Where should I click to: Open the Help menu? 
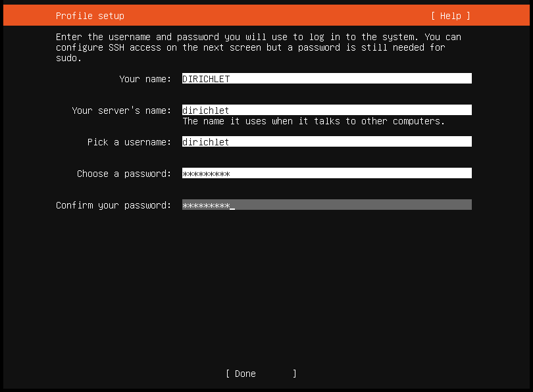pyautogui.click(x=450, y=16)
